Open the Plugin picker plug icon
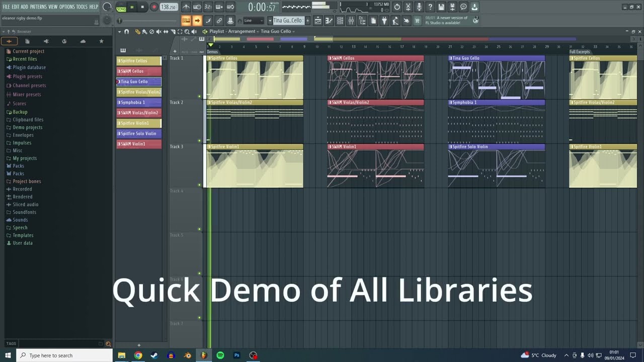The height and width of the screenshot is (362, 644). click(x=384, y=21)
